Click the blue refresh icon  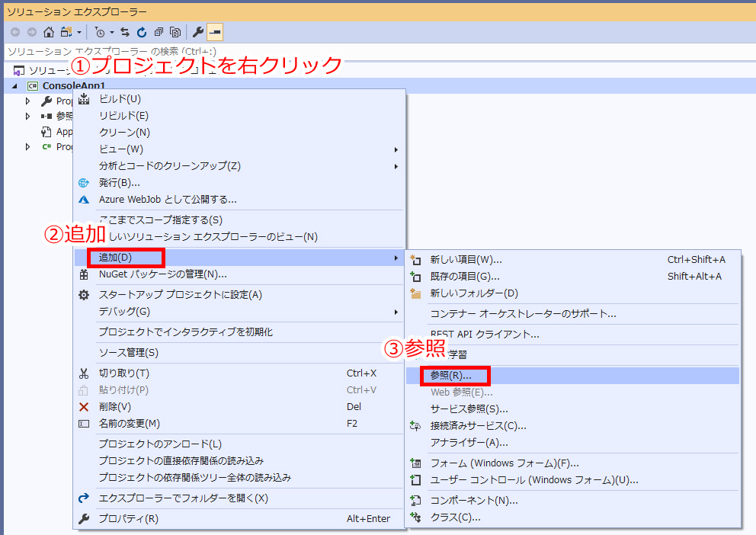[x=142, y=32]
